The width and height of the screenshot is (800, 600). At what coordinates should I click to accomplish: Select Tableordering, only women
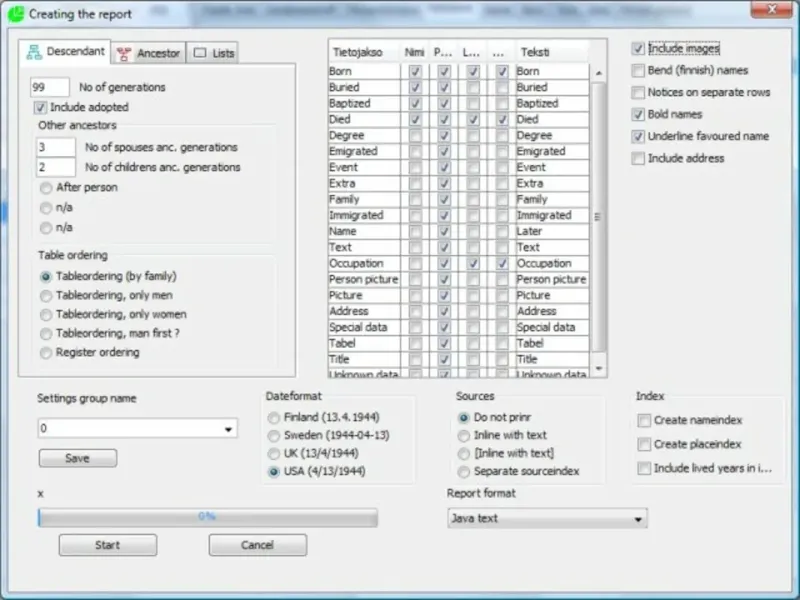click(46, 314)
